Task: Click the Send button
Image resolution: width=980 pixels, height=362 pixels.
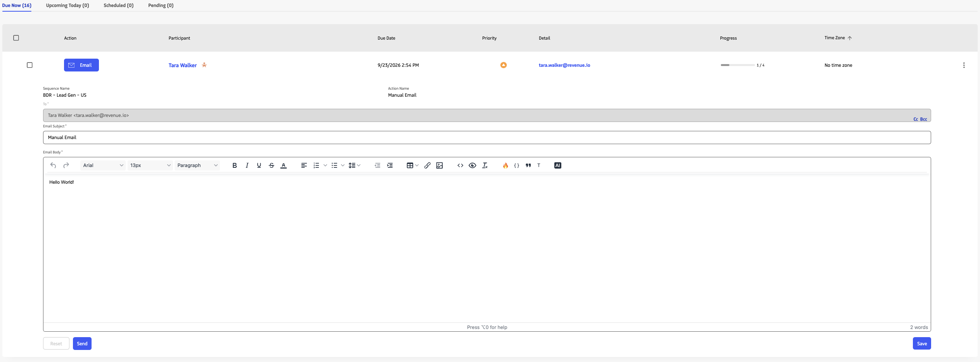Action: [x=82, y=344]
